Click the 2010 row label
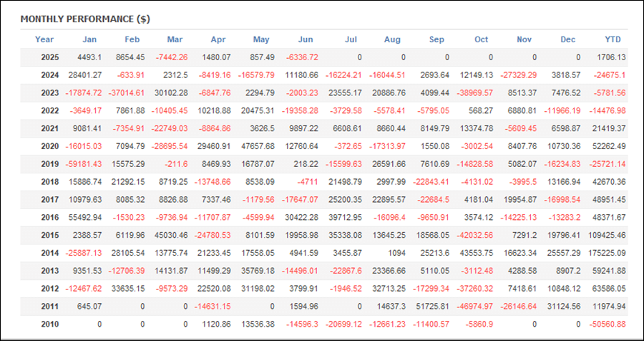 pyautogui.click(x=50, y=324)
